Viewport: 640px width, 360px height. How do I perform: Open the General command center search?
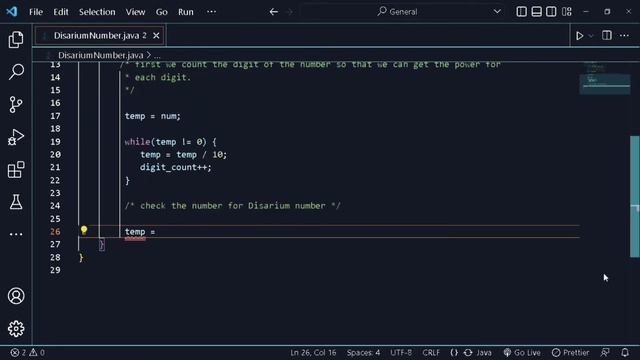[x=397, y=11]
